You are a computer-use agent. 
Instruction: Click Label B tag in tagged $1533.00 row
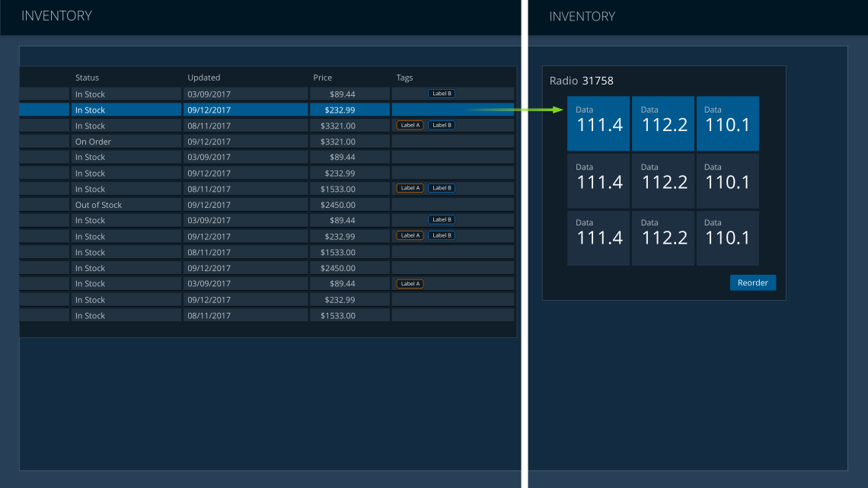coord(441,188)
